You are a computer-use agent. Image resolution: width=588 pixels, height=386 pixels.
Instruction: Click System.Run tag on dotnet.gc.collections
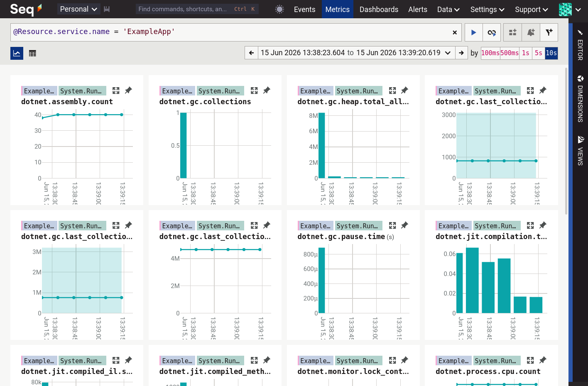(220, 91)
